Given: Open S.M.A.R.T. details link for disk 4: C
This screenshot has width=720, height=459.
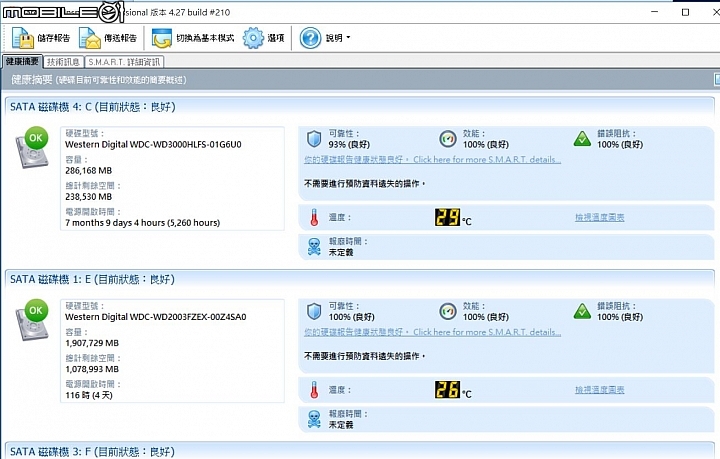Looking at the screenshot, I should 432,160.
